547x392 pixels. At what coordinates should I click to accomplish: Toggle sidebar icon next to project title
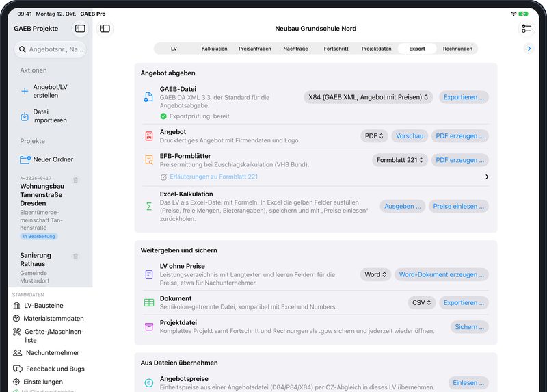pos(105,29)
